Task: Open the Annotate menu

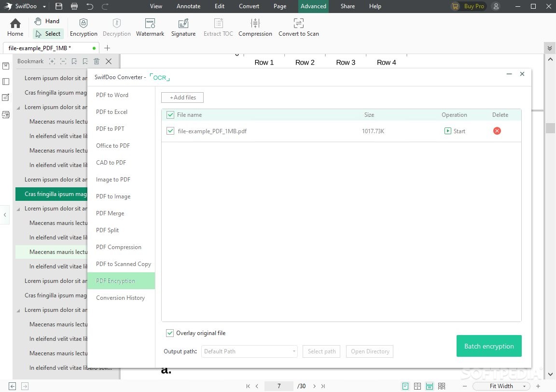Action: pyautogui.click(x=188, y=6)
